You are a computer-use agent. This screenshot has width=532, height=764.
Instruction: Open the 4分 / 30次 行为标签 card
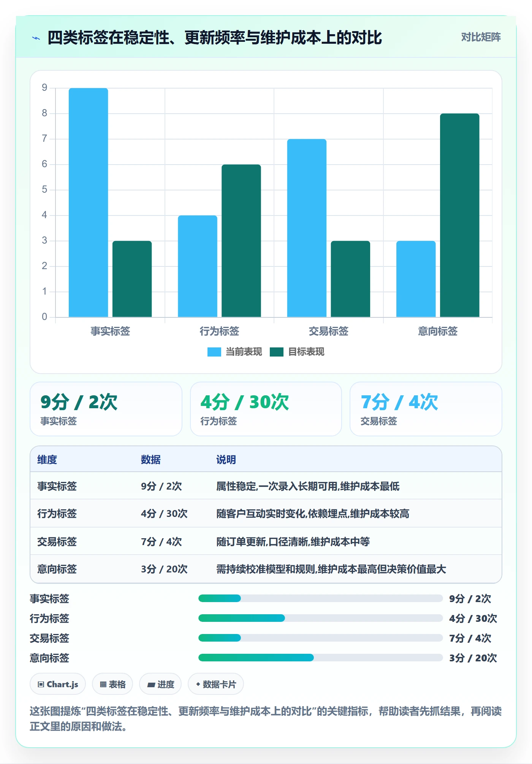point(266,409)
